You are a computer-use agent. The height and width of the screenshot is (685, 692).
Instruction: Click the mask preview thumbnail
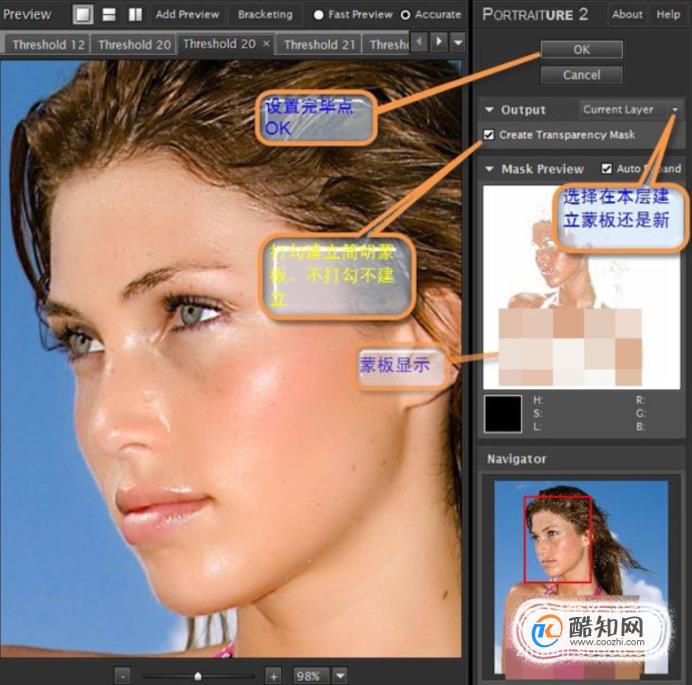tap(581, 287)
